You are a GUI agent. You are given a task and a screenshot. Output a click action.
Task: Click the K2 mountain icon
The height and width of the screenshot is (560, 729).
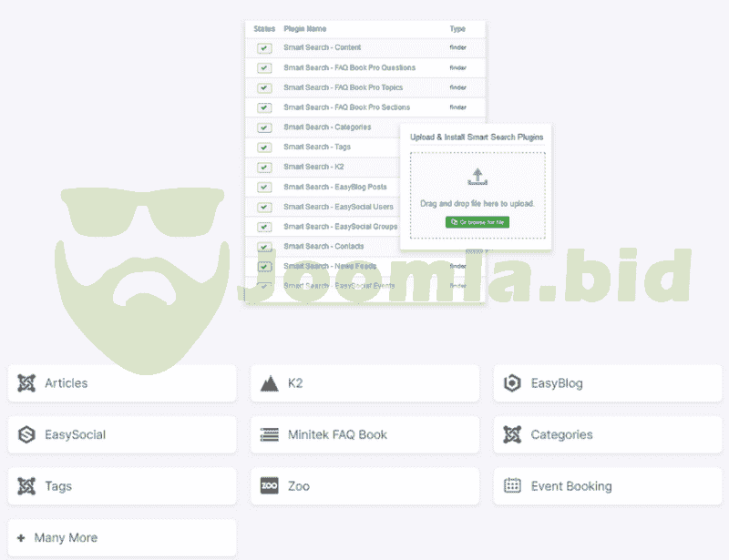click(x=269, y=383)
